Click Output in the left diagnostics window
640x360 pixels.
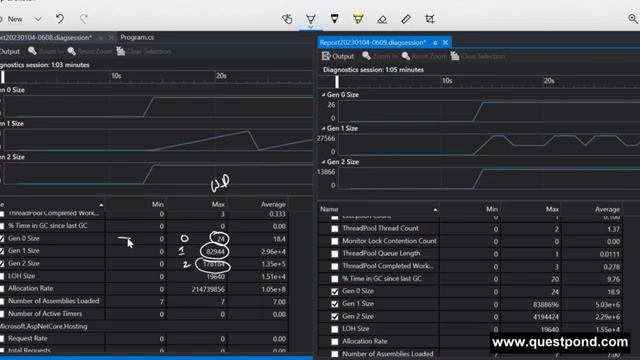click(x=10, y=51)
